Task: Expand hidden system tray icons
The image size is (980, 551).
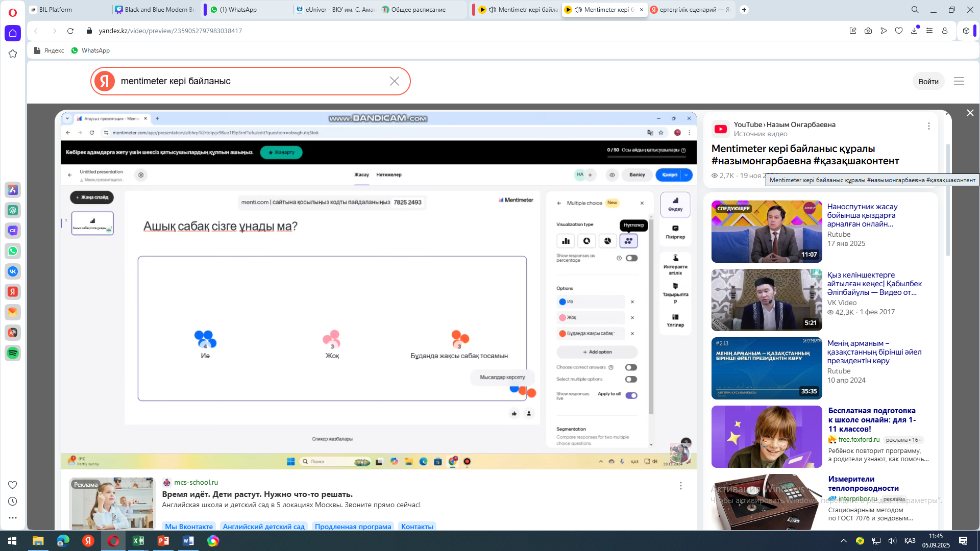Action: 844,541
